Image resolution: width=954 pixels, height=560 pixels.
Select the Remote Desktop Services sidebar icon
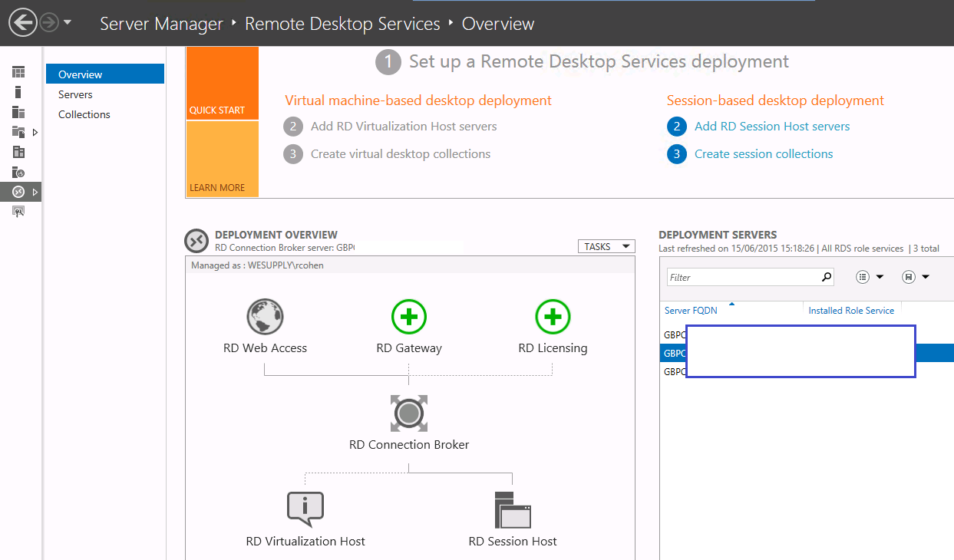(x=18, y=192)
